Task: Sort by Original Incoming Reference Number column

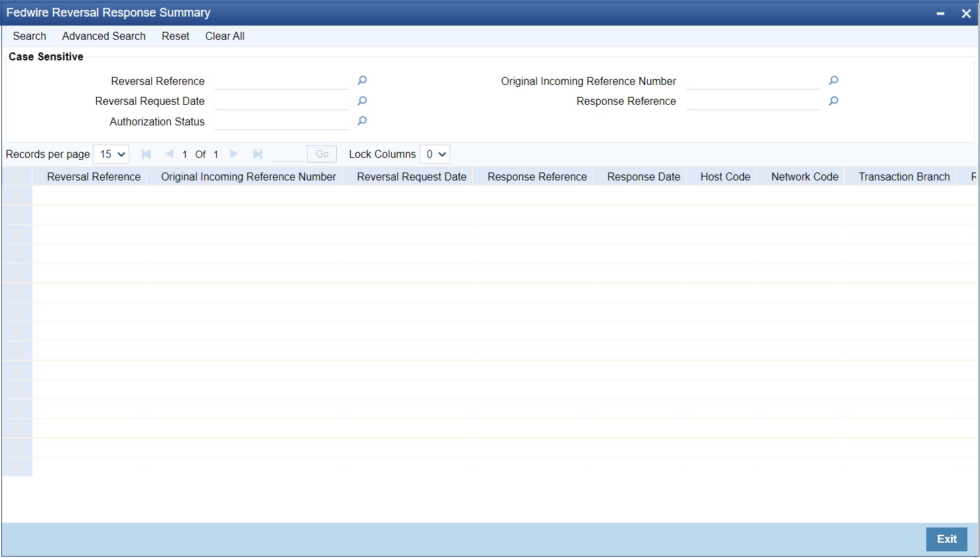Action: (249, 176)
